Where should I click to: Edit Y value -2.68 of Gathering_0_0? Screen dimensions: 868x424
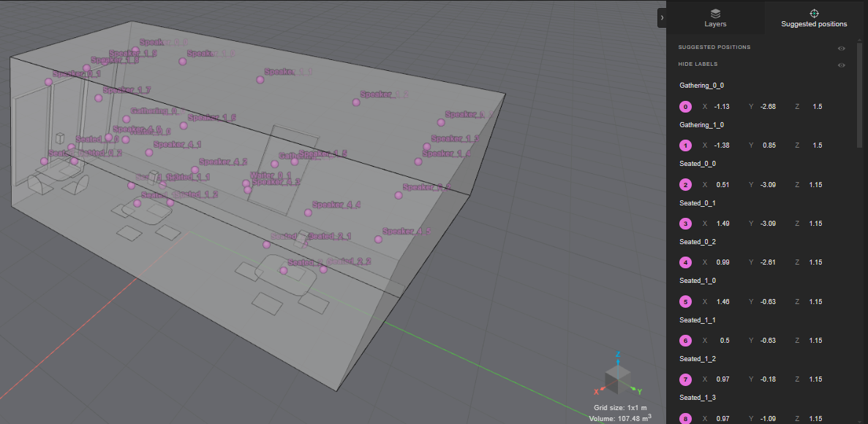pyautogui.click(x=768, y=107)
